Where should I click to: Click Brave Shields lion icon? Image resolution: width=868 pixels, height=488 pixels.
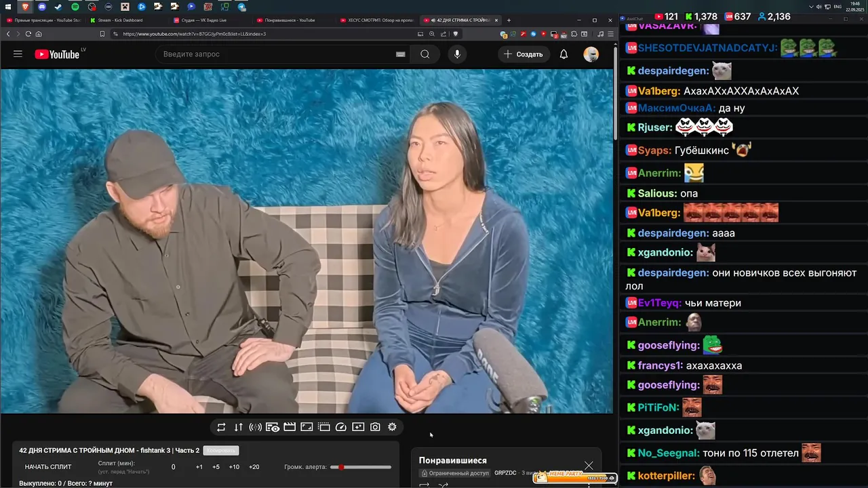click(x=455, y=34)
